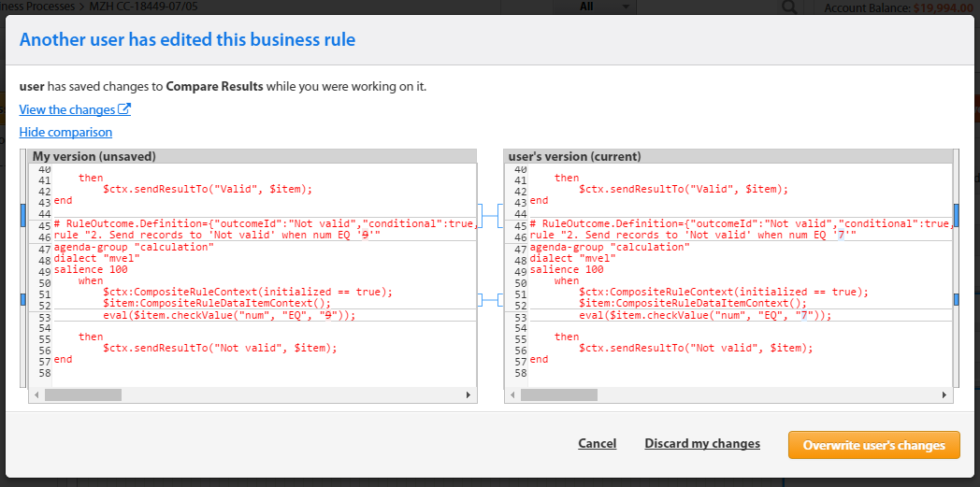980x487 pixels.
Task: Click Discard my changes
Action: [x=702, y=443]
